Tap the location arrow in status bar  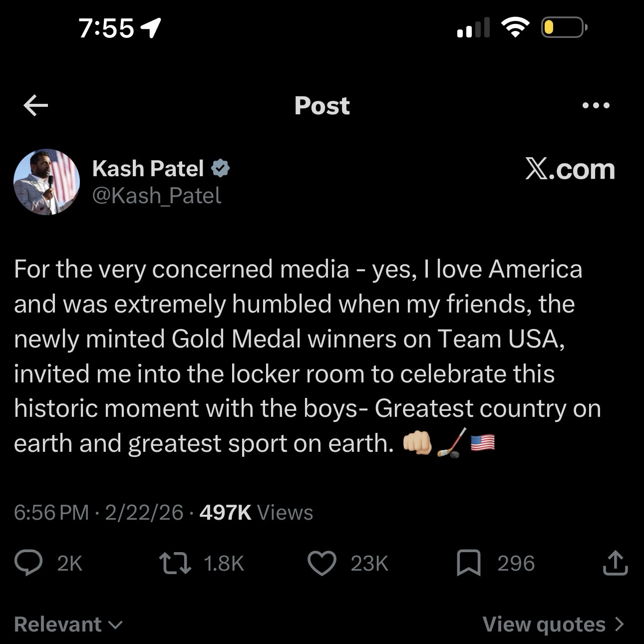click(x=151, y=28)
